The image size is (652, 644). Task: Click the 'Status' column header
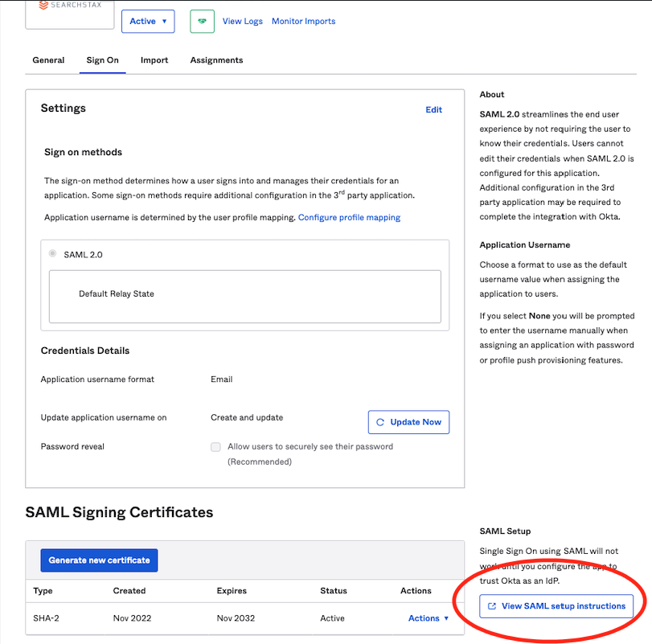(x=334, y=591)
